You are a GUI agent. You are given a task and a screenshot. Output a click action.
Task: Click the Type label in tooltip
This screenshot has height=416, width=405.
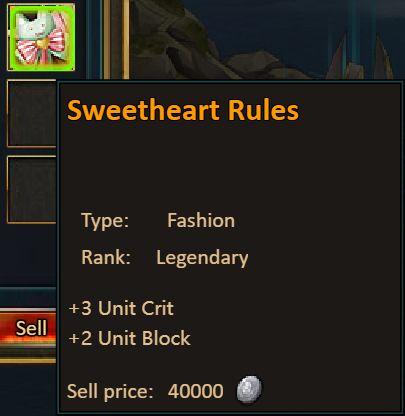(x=105, y=220)
